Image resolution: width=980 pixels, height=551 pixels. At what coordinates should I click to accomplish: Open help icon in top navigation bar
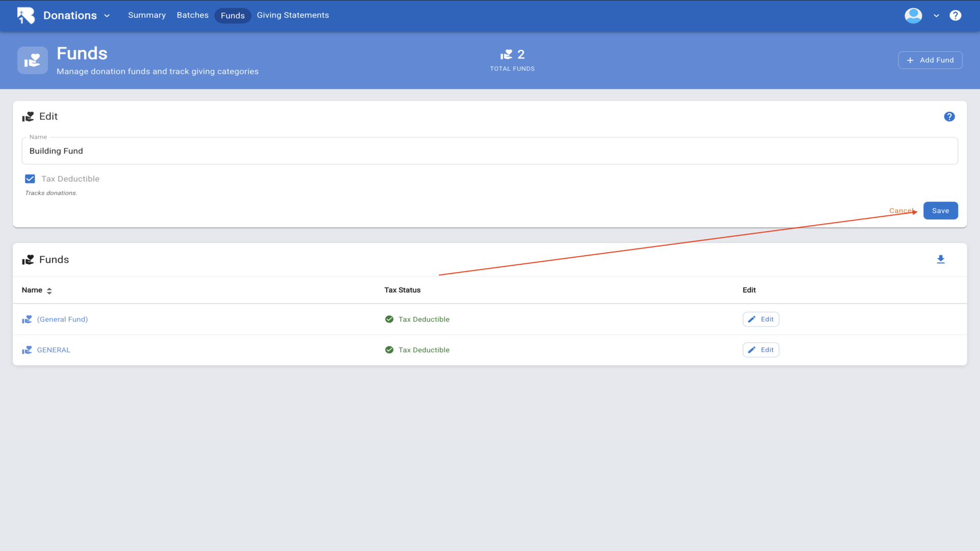tap(955, 15)
